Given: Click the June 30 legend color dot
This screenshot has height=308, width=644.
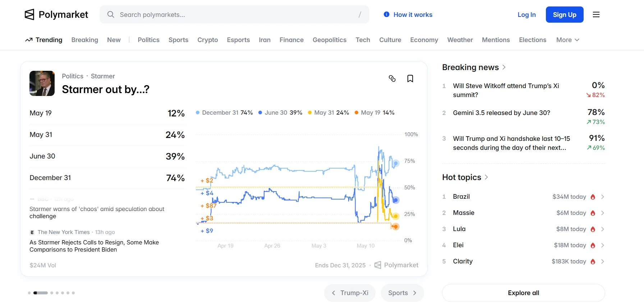Looking at the screenshot, I should point(260,112).
